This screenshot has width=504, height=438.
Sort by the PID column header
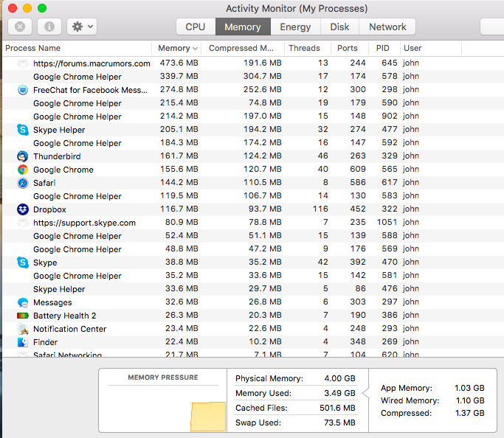tap(384, 48)
